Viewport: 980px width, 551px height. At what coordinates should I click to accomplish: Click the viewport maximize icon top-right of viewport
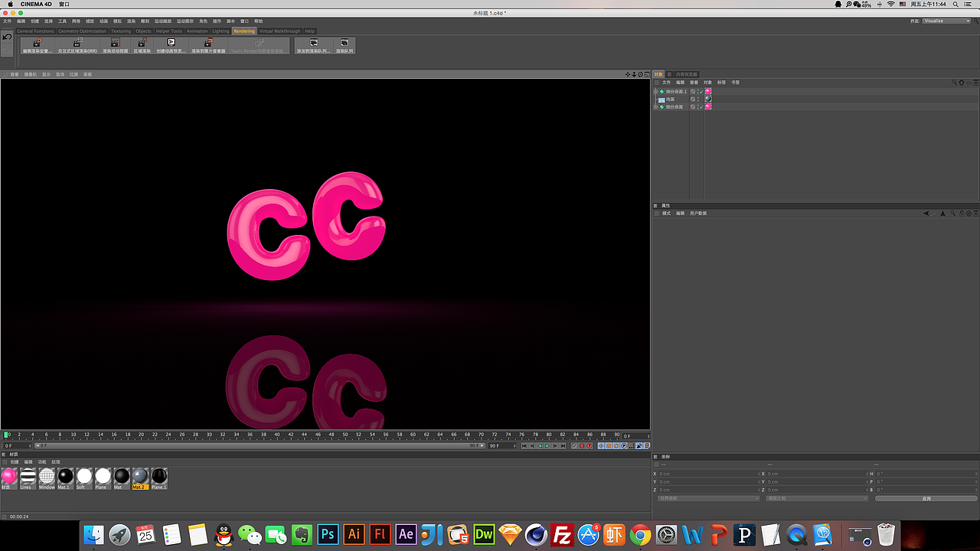coord(647,74)
